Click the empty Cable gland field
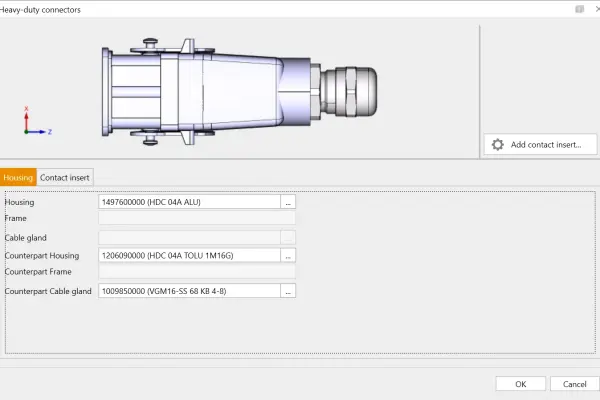The width and height of the screenshot is (600, 400). [x=188, y=237]
